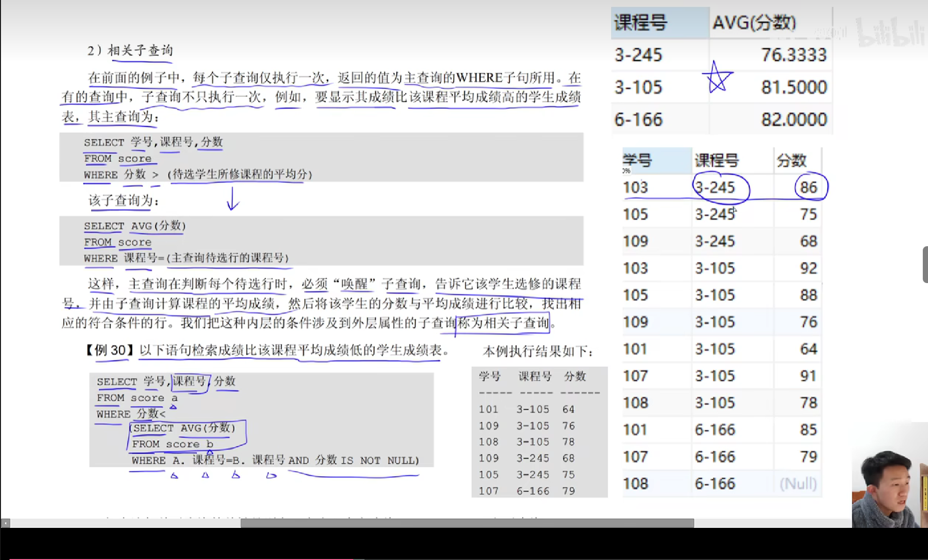Click the gray side handle on right edge
The height and width of the screenshot is (560, 928).
(925, 265)
